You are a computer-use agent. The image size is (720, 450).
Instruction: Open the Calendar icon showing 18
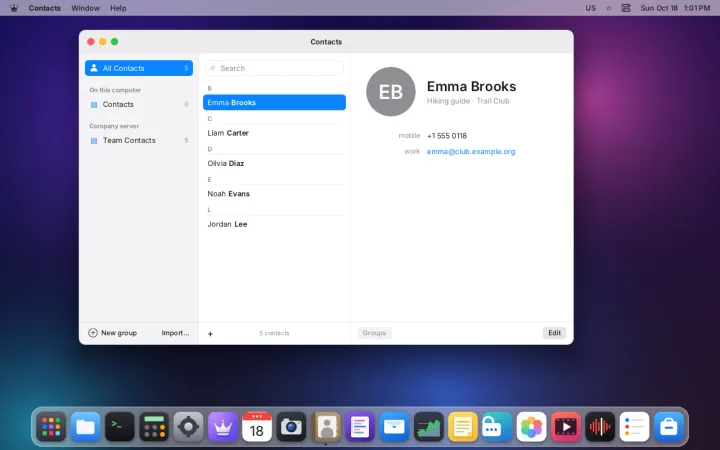coord(257,427)
